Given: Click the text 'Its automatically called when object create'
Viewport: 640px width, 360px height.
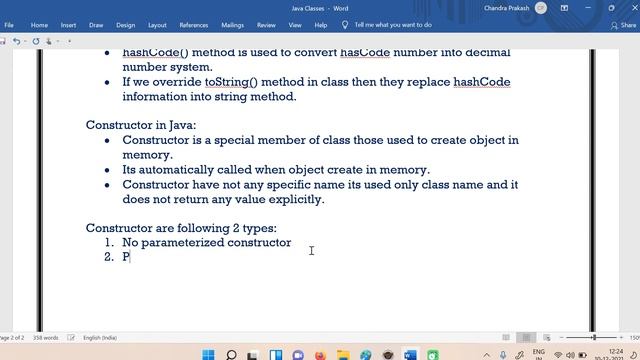Looking at the screenshot, I should click(x=242, y=170).
